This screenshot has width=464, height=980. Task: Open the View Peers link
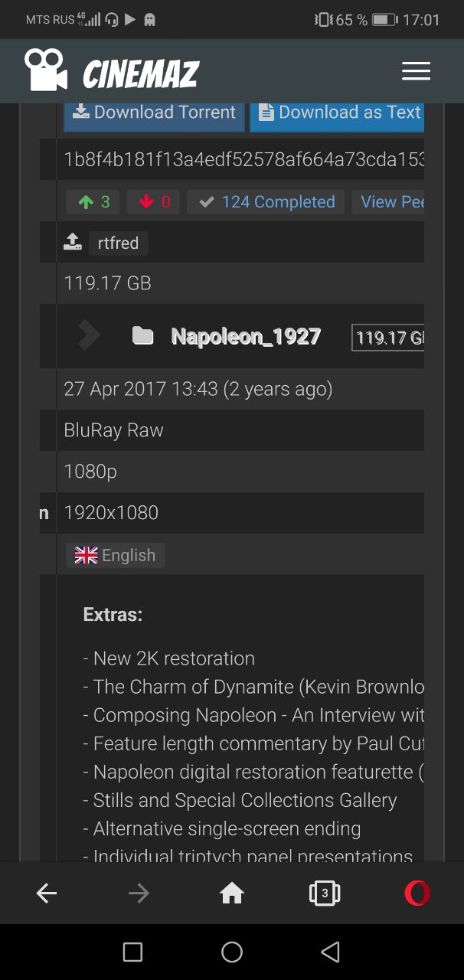click(388, 202)
